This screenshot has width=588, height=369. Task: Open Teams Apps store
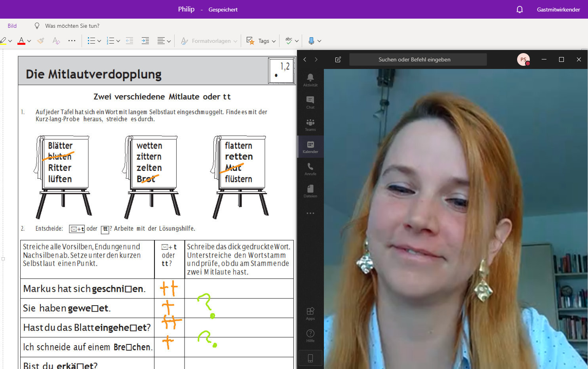pyautogui.click(x=310, y=313)
